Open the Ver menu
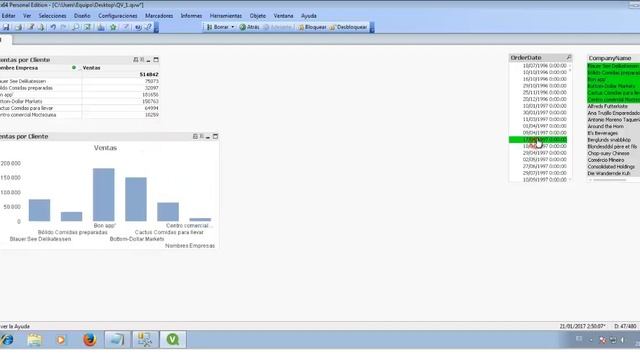 pos(27,16)
